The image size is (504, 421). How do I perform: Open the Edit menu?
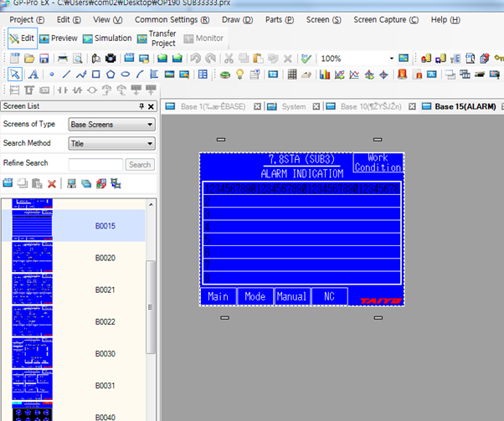click(x=69, y=19)
